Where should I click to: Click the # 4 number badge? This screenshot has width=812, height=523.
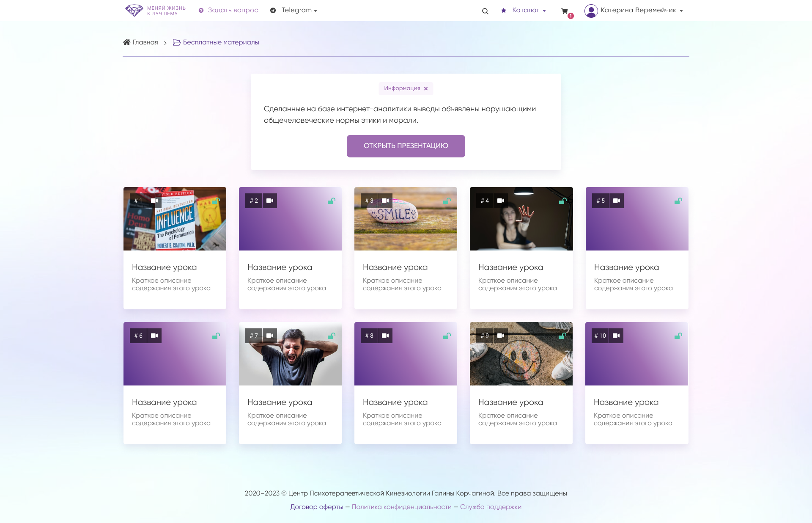pos(485,201)
